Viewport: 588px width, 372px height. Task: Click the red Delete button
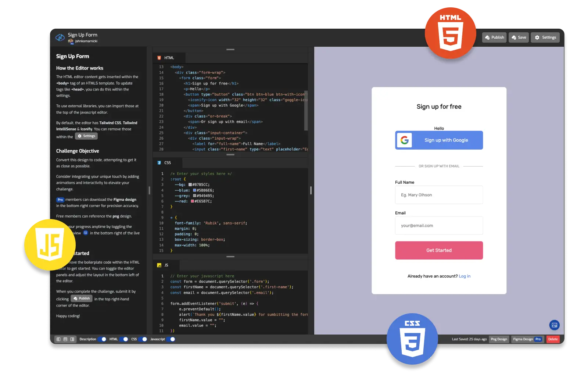pyautogui.click(x=553, y=339)
